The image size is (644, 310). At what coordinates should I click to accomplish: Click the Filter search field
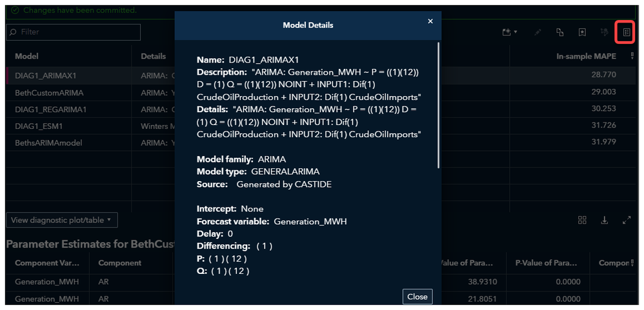pos(74,32)
